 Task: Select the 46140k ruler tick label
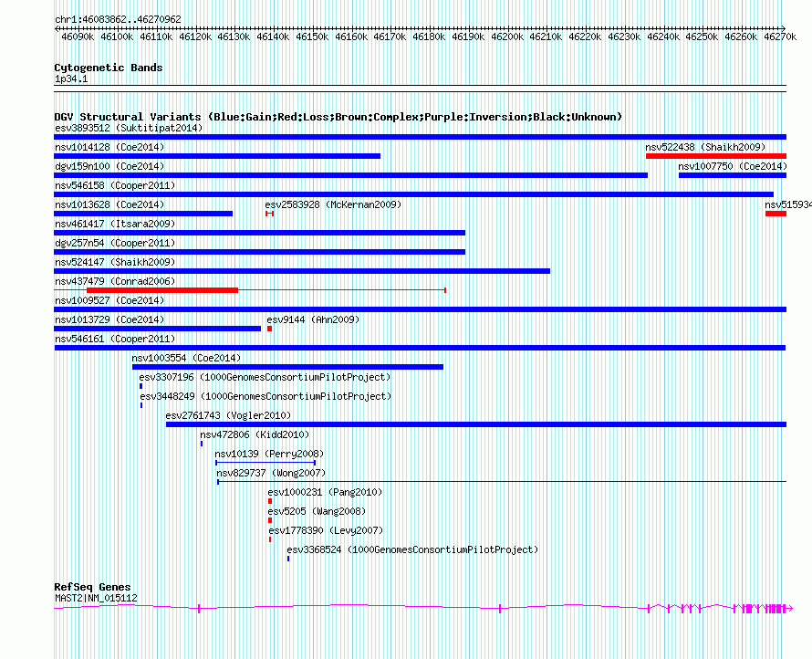point(273,37)
